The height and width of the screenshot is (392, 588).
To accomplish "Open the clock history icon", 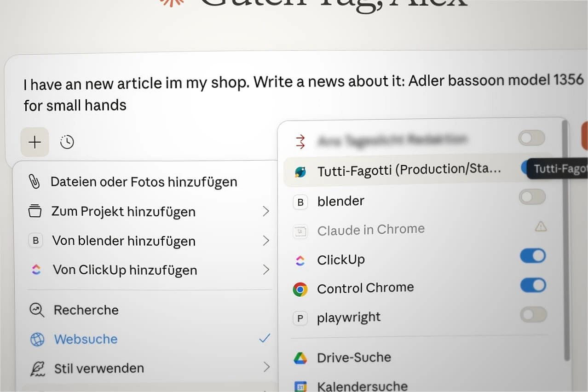I will [67, 142].
